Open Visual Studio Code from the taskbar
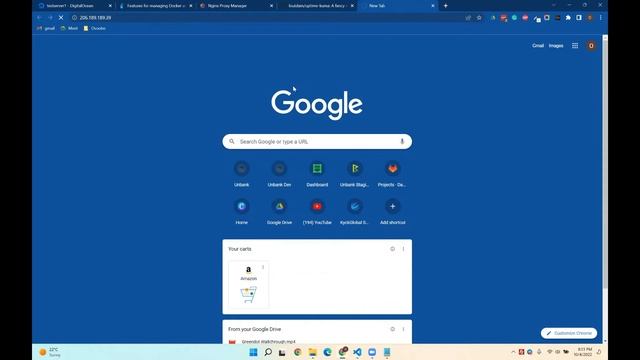Image resolution: width=640 pixels, height=360 pixels. [x=357, y=352]
